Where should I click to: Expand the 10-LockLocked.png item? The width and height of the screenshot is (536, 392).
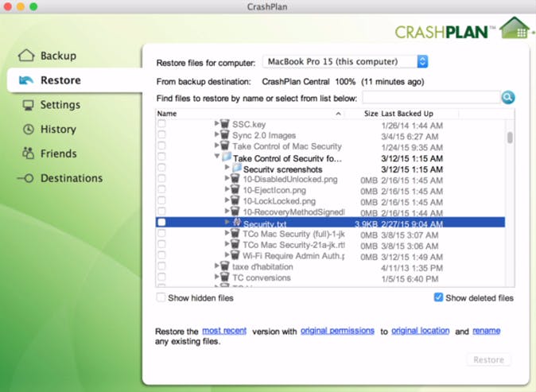(227, 200)
